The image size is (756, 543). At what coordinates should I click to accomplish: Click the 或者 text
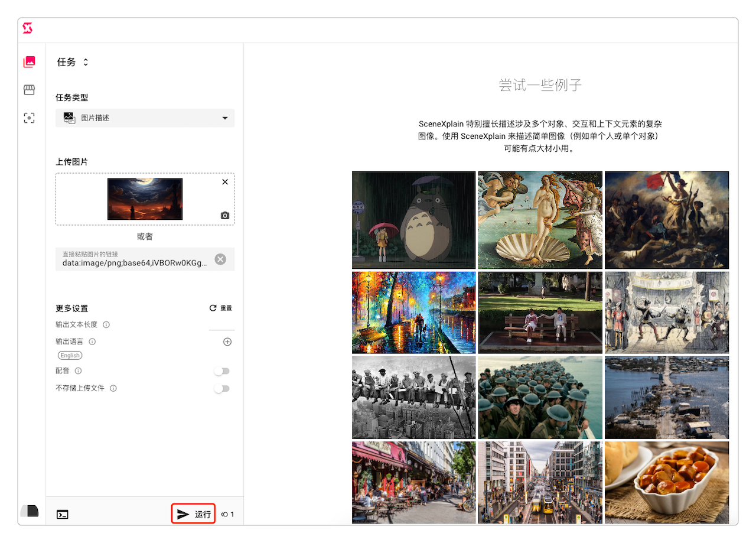pyautogui.click(x=145, y=236)
